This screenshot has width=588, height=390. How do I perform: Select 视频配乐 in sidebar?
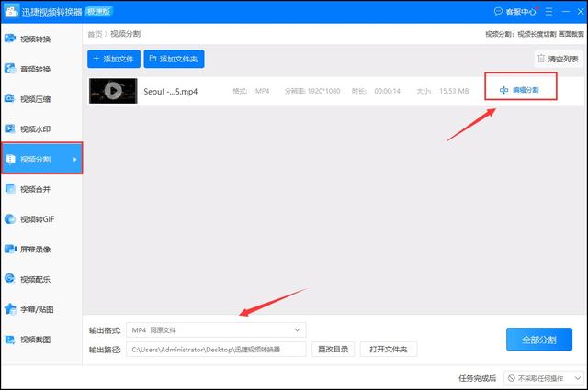tap(35, 279)
